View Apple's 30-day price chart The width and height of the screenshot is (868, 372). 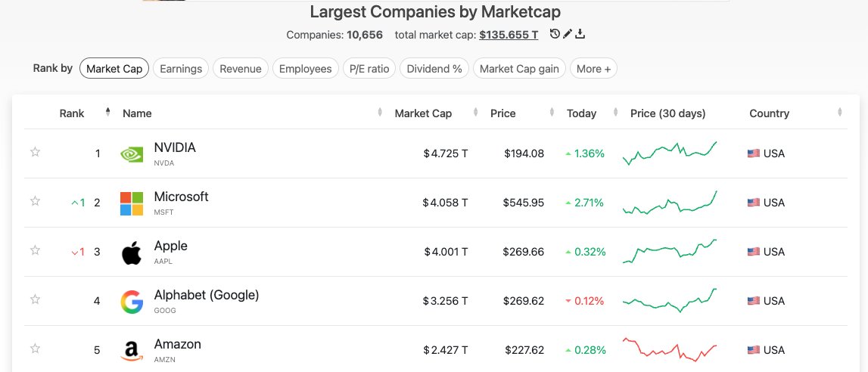tap(670, 252)
